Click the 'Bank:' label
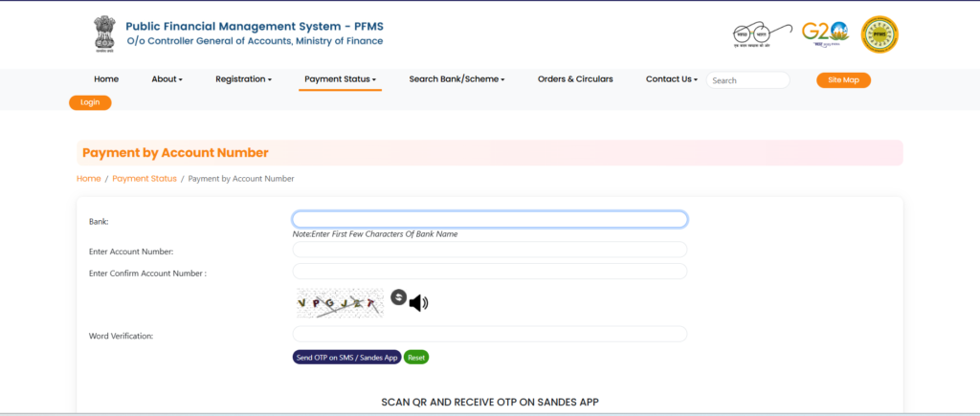Screen dimensions: 980x416 pyautogui.click(x=99, y=222)
